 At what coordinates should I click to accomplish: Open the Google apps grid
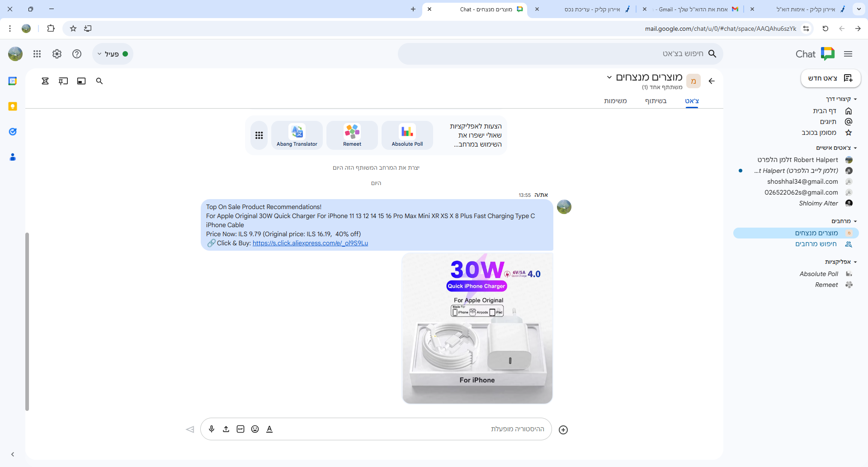[37, 54]
